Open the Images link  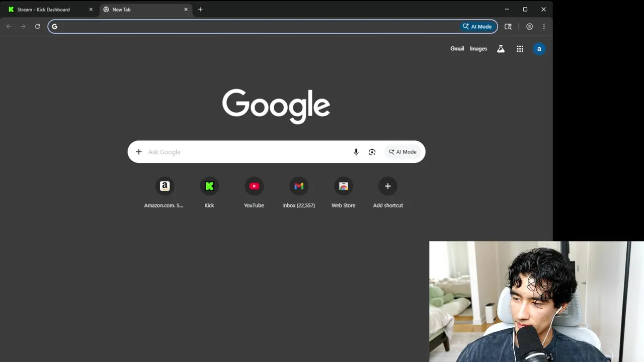(478, 49)
